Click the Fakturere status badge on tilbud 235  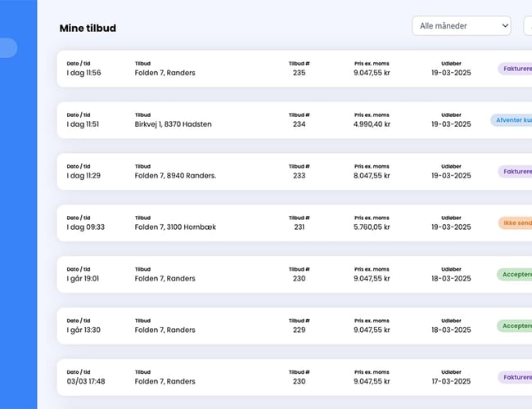516,69
